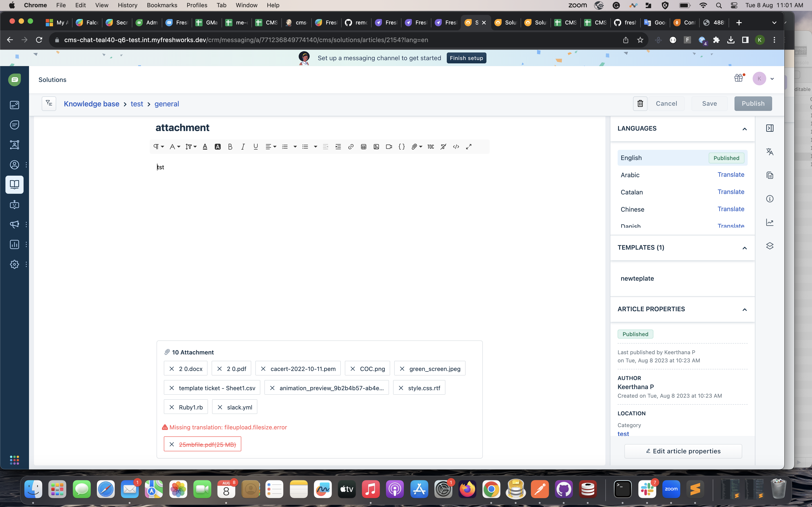Open the analytics chart icon in right rail
Image resolution: width=812 pixels, height=507 pixels.
click(x=770, y=222)
